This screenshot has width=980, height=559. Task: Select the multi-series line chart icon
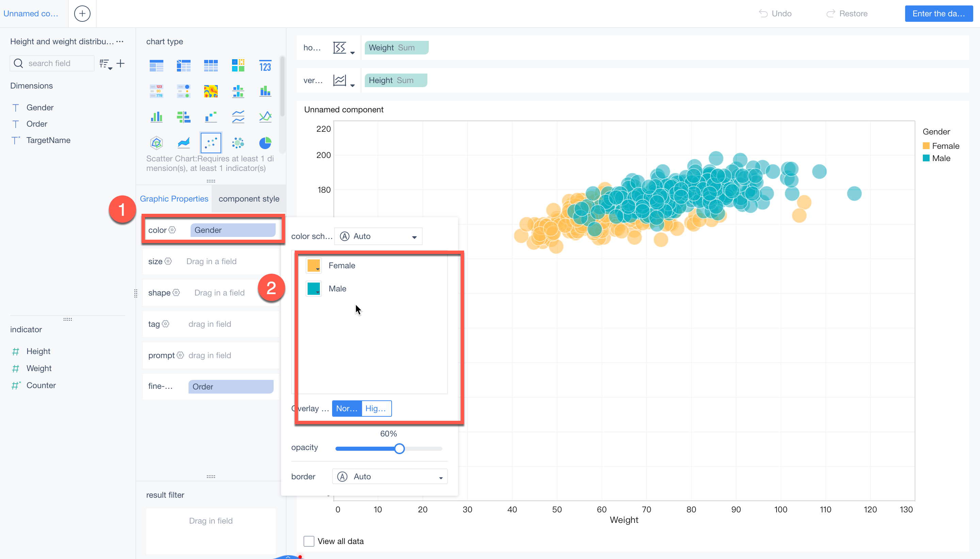coord(238,117)
